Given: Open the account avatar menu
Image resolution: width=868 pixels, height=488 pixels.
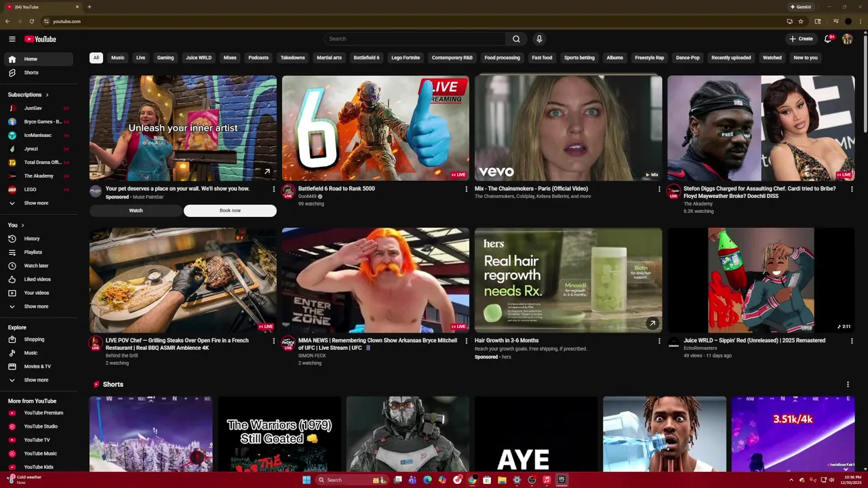Looking at the screenshot, I should point(847,39).
